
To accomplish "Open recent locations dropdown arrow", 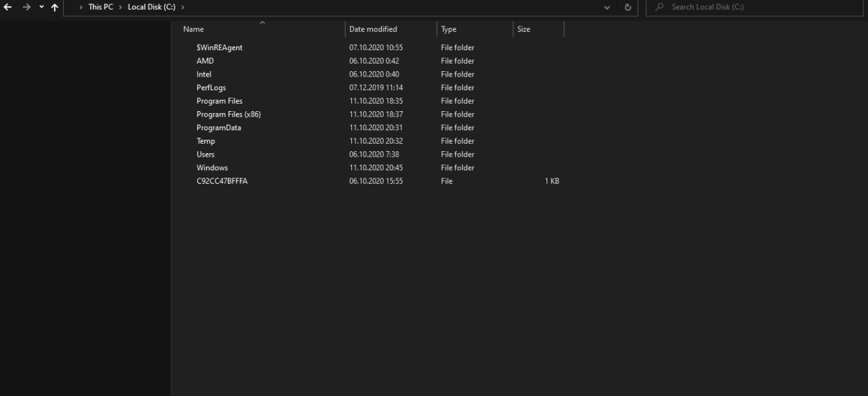I will pos(41,7).
